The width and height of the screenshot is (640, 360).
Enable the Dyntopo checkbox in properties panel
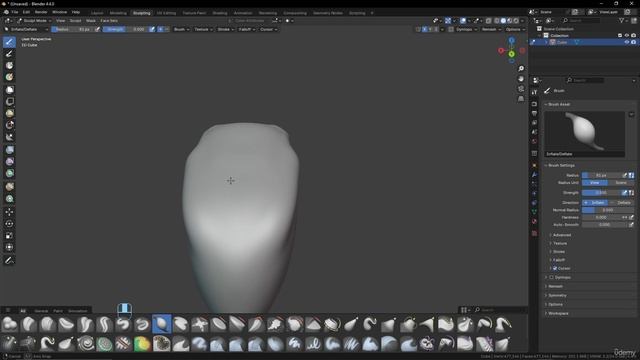coord(551,277)
